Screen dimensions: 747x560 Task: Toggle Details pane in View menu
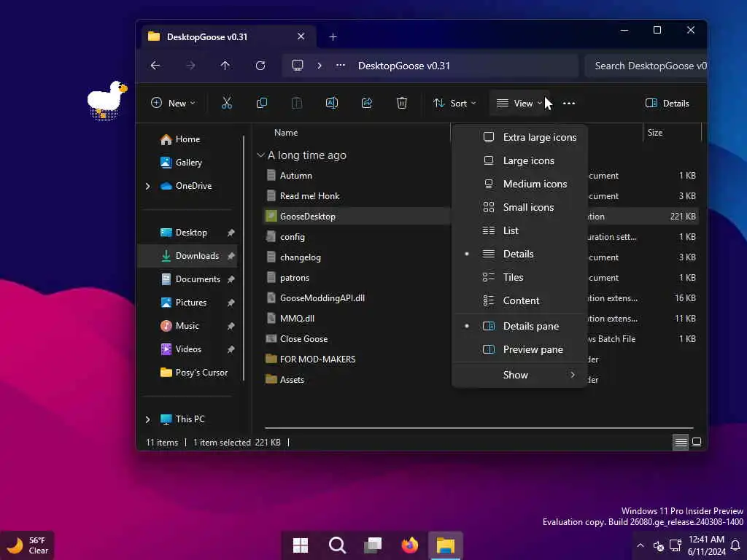[519, 326]
